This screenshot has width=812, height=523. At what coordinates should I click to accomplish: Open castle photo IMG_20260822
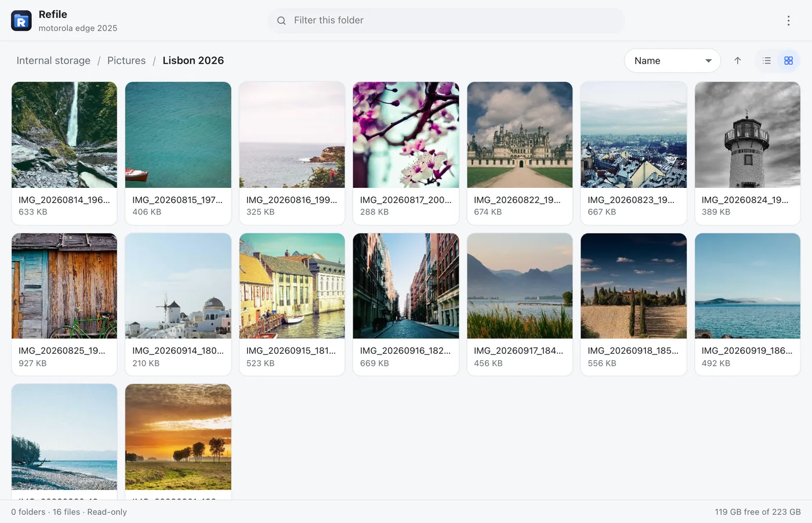point(520,153)
